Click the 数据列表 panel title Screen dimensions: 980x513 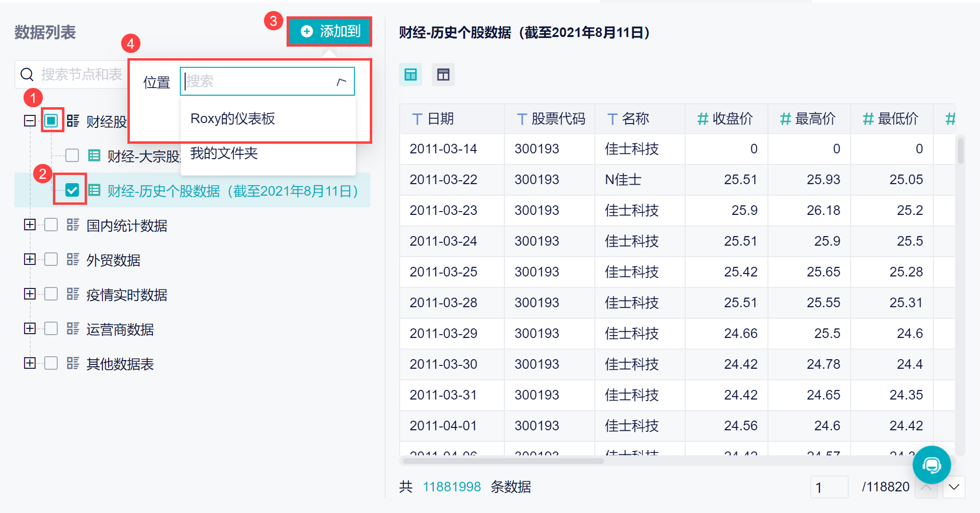45,32
